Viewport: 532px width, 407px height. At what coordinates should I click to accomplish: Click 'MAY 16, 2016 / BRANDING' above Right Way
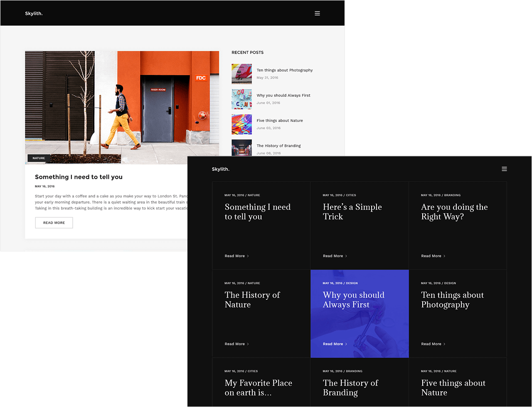coord(441,195)
